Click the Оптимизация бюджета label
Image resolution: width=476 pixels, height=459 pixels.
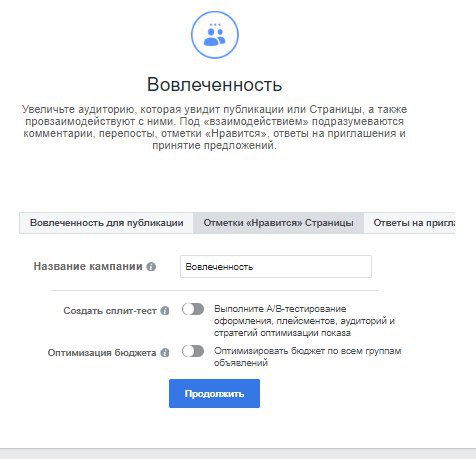point(102,353)
